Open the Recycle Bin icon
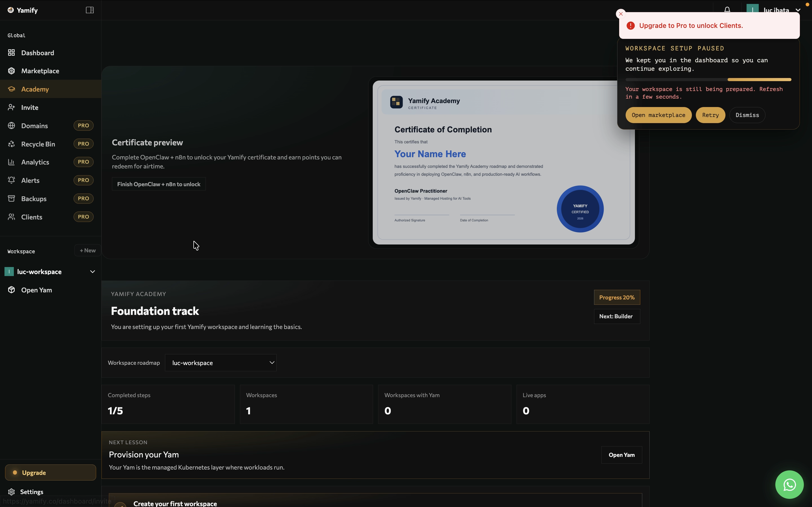 [11, 144]
